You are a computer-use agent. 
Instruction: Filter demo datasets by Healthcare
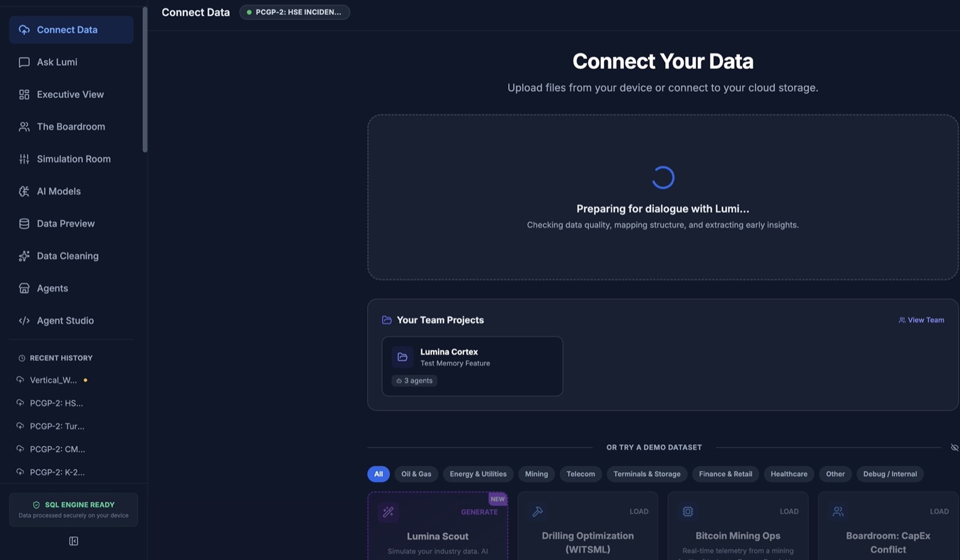point(789,474)
